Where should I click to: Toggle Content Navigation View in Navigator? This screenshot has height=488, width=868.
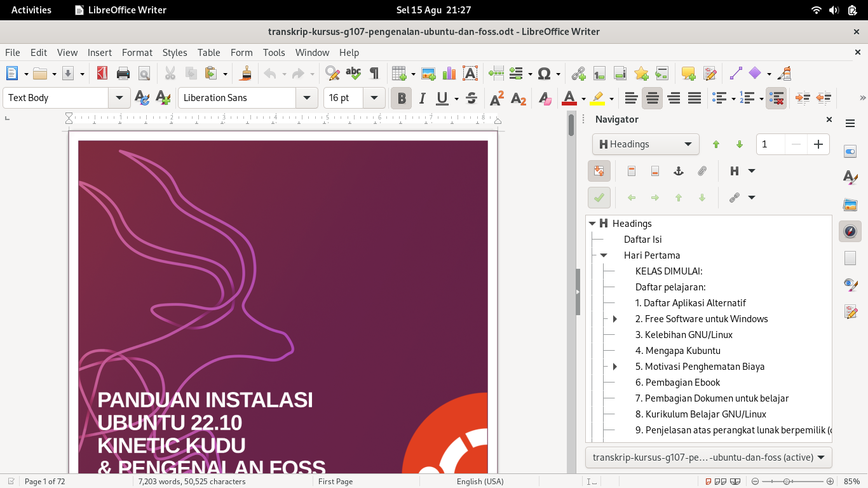(x=599, y=171)
